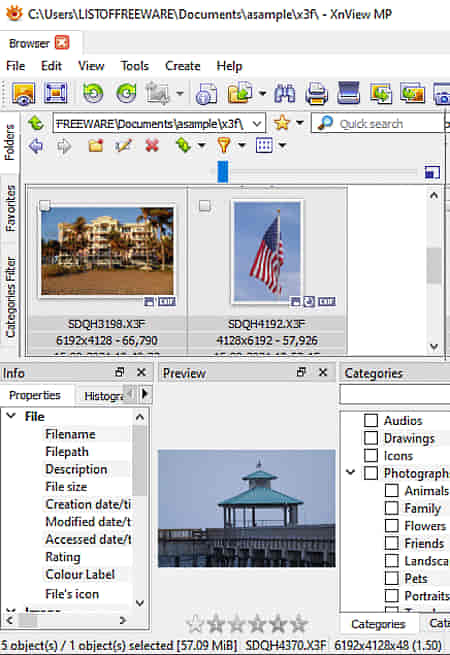Open the Favorites side tab

pyautogui.click(x=10, y=208)
